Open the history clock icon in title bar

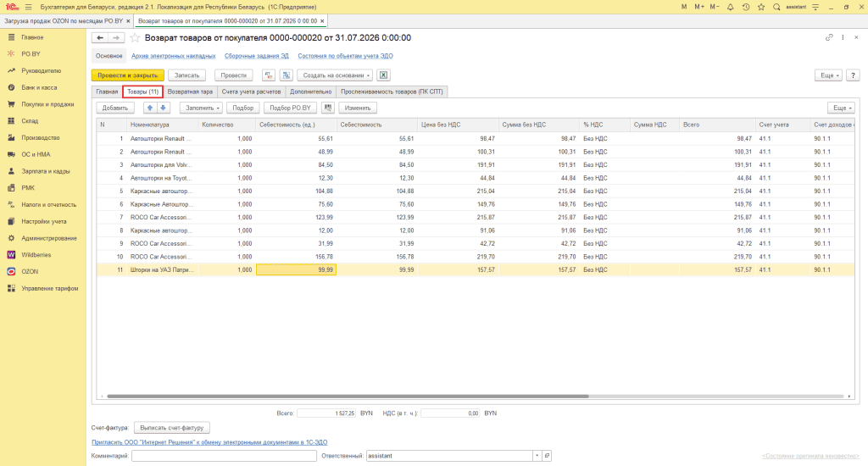click(746, 7)
